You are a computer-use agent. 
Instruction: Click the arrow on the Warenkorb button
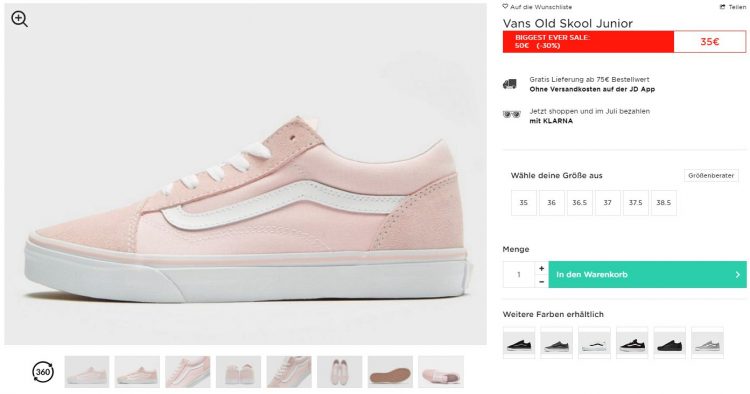coord(738,274)
